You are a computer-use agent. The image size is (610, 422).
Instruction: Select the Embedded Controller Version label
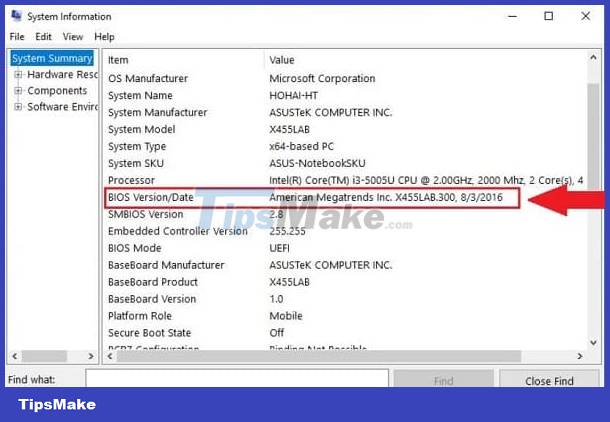[x=178, y=231]
